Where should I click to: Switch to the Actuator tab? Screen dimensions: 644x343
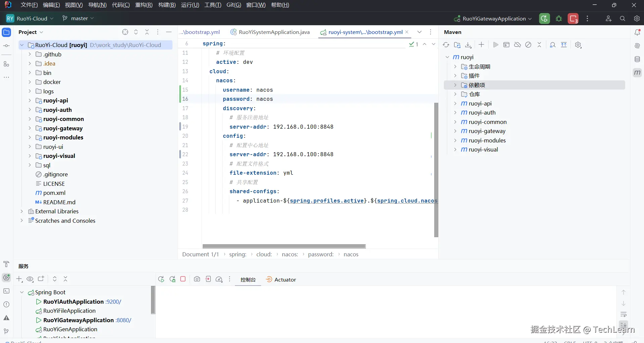click(281, 280)
